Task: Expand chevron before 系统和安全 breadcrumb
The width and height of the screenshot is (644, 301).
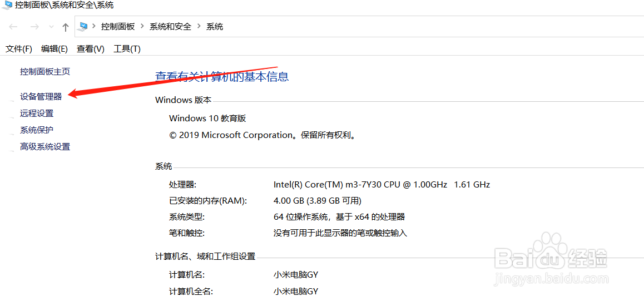Action: [x=142, y=27]
